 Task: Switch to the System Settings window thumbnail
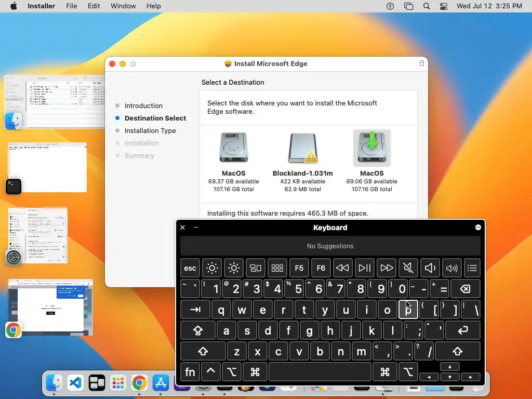pos(37,236)
